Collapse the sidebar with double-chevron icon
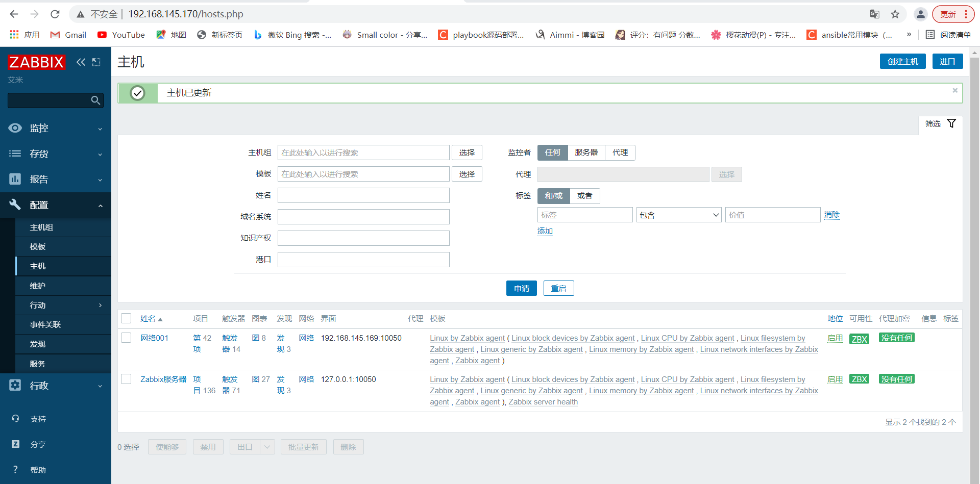This screenshot has width=980, height=484. (x=81, y=62)
